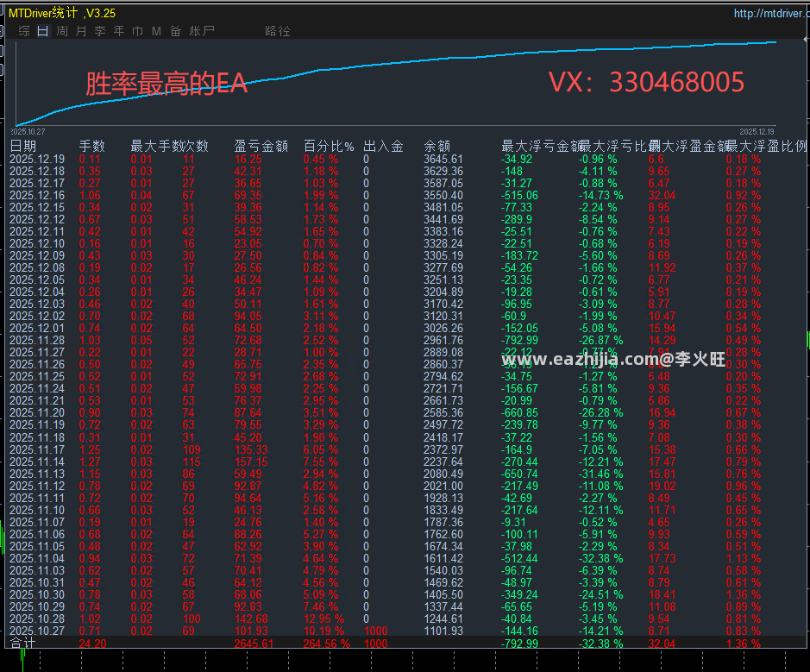810x672 pixels.
Task: Click total max floating loss -792.99 in 合计 row
Action: click(519, 644)
